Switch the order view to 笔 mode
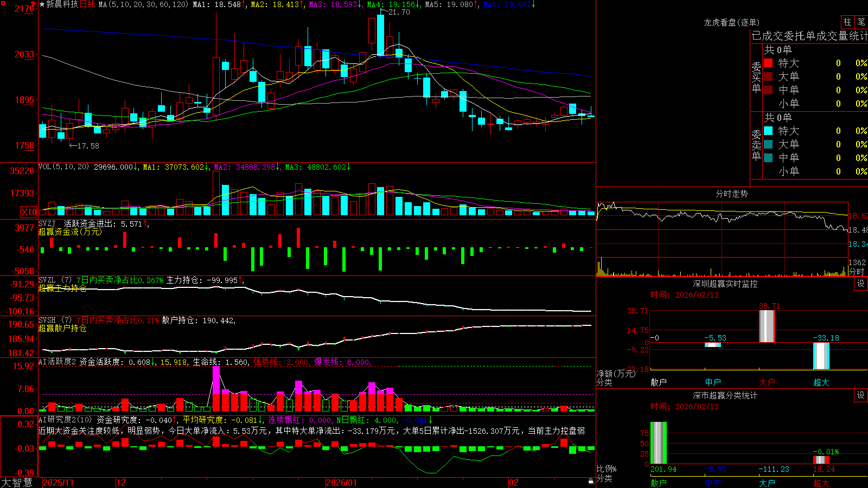This screenshot has width=868, height=488. (x=861, y=22)
